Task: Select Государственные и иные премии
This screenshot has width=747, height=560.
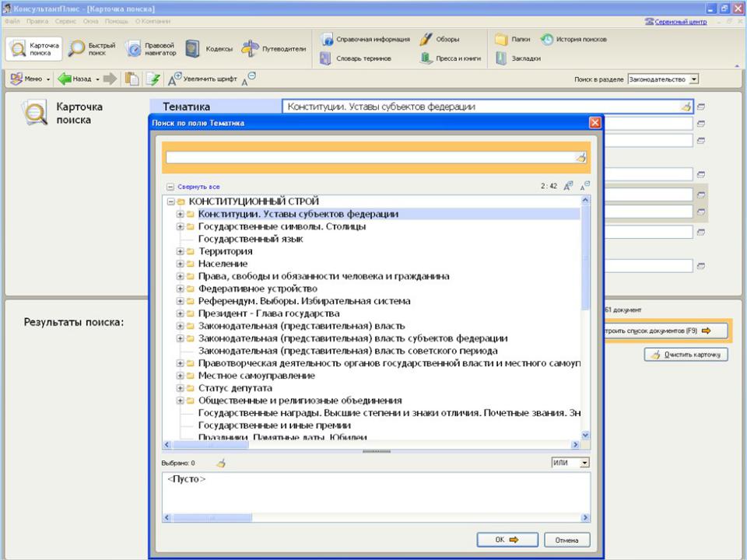Action: 275,425
